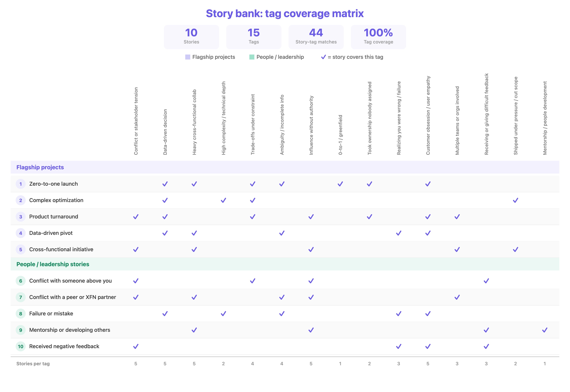Click Product turnaround checkmark under Multiple teams
Screen dimensions: 570x392
[457, 217]
